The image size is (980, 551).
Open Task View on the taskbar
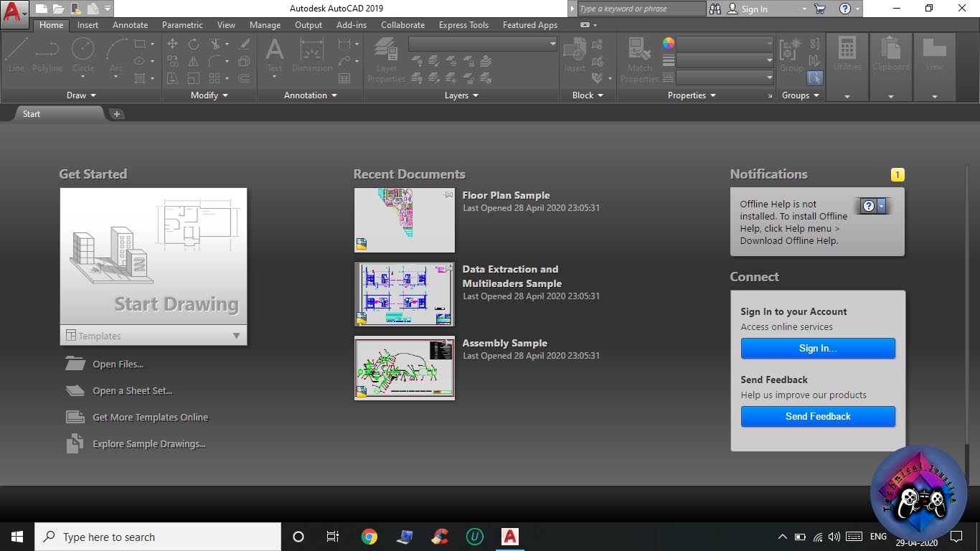[x=333, y=537]
